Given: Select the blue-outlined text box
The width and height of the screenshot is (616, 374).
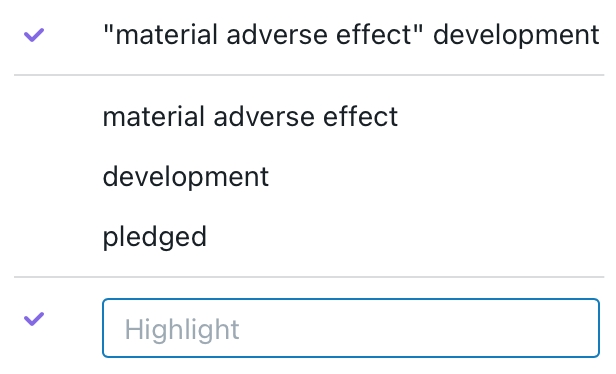Looking at the screenshot, I should pyautogui.click(x=351, y=328).
